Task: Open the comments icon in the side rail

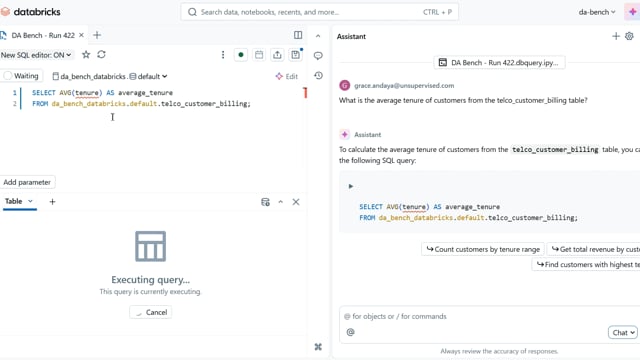Action: [318, 56]
